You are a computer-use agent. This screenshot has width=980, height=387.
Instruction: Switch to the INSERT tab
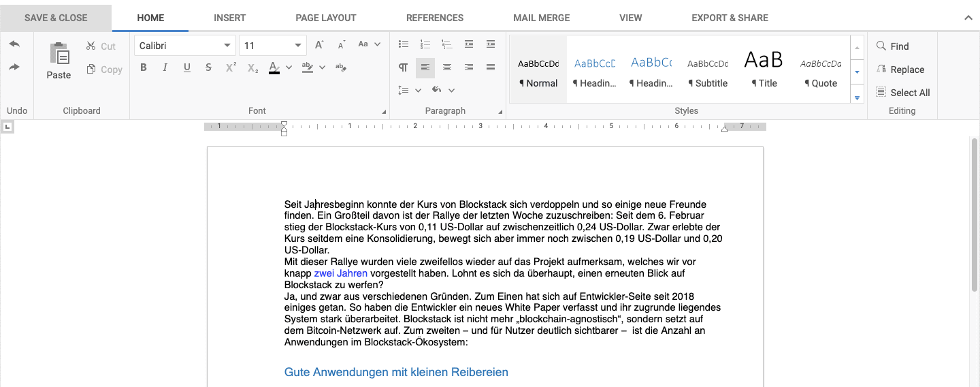click(230, 18)
